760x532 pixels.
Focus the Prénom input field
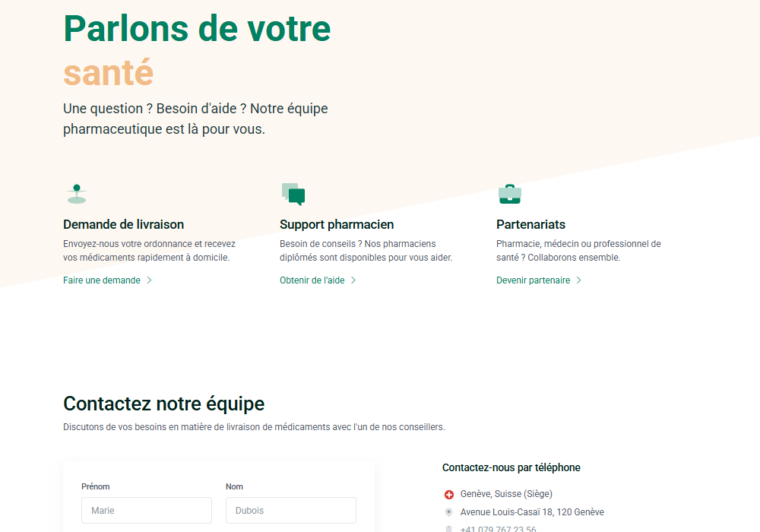(x=147, y=511)
